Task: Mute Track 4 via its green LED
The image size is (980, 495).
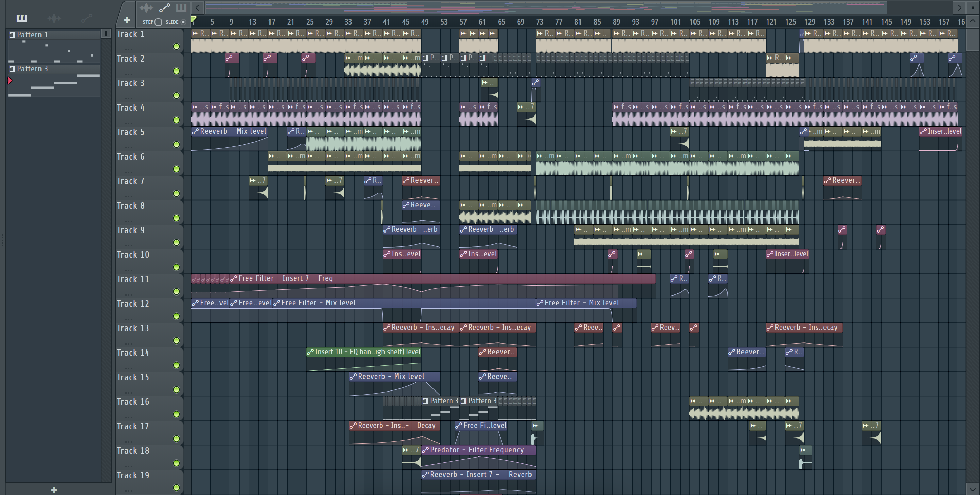Action: pyautogui.click(x=177, y=120)
